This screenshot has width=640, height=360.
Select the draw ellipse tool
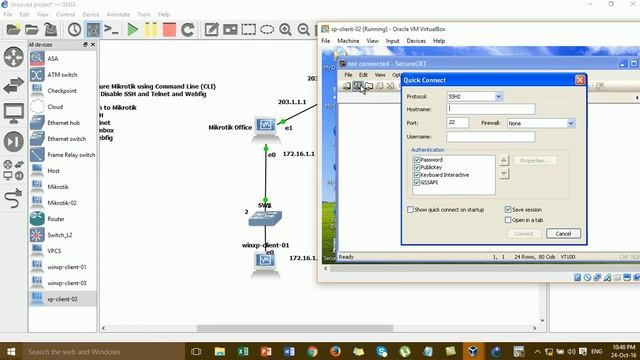[267, 29]
